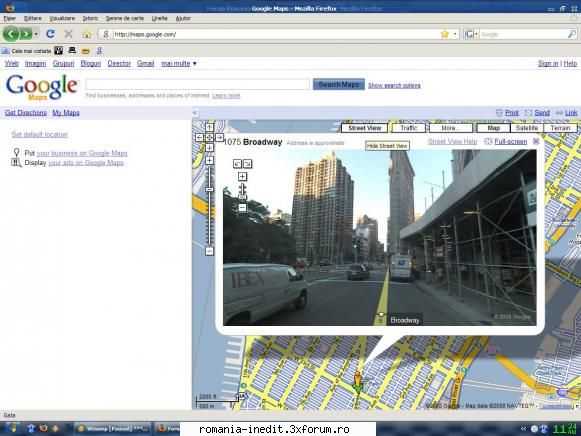Rotate Street View left with arrow icon
This screenshot has height=436, width=581.
(x=238, y=164)
